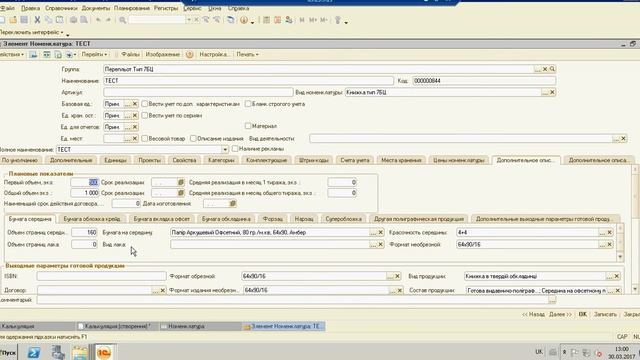Open 1C application in the taskbar
The height and width of the screenshot is (360, 640).
click(x=104, y=352)
